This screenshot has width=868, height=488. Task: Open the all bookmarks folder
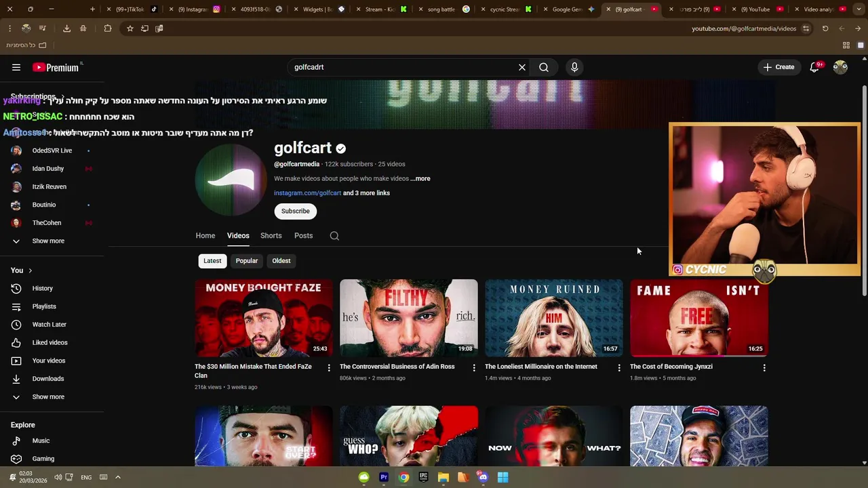click(x=26, y=45)
